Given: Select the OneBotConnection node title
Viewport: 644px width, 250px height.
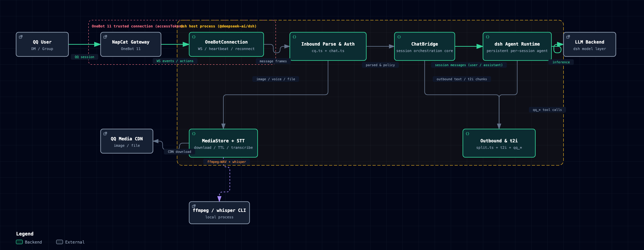Looking at the screenshot, I should 226,42.
